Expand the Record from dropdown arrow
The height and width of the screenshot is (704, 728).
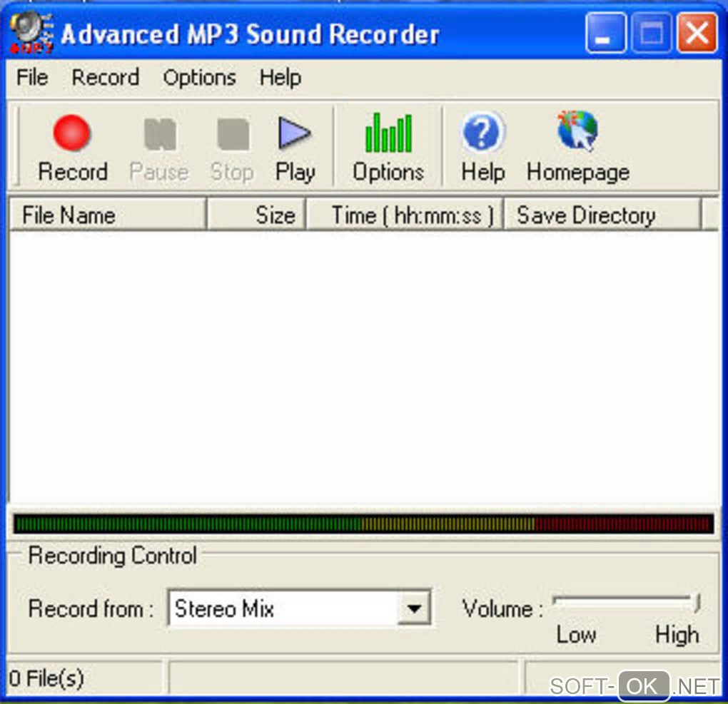pyautogui.click(x=414, y=608)
